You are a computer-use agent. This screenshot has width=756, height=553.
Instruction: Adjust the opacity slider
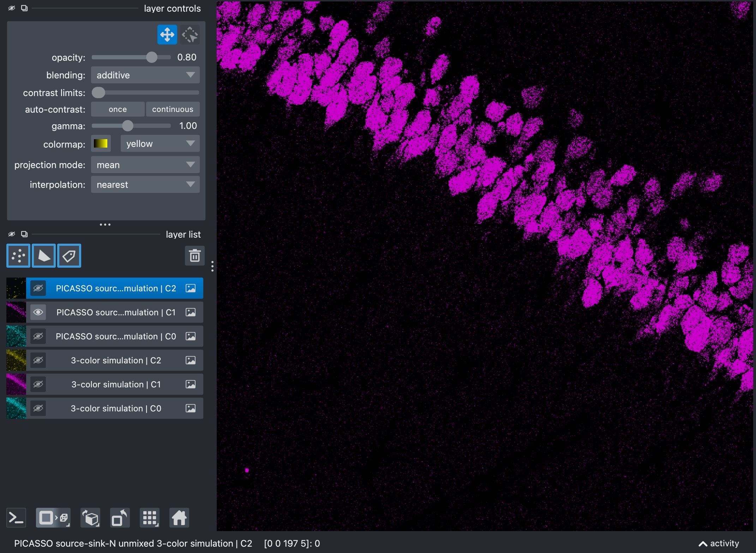tap(131, 57)
